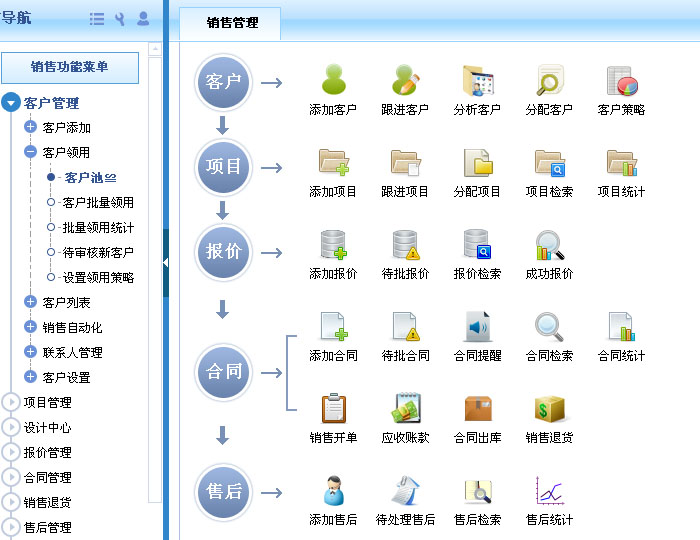The width and height of the screenshot is (700, 540).
Task: Click the 应收账款 money icon
Action: point(405,409)
